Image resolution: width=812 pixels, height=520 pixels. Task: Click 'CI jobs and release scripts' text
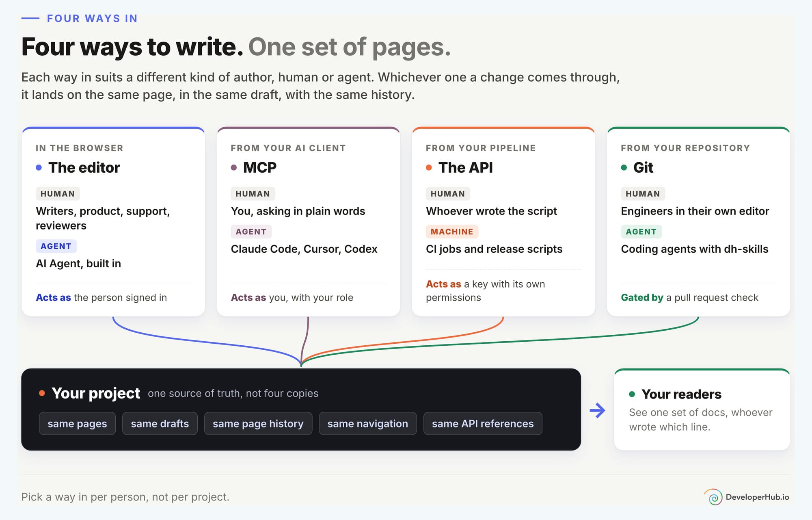click(494, 249)
